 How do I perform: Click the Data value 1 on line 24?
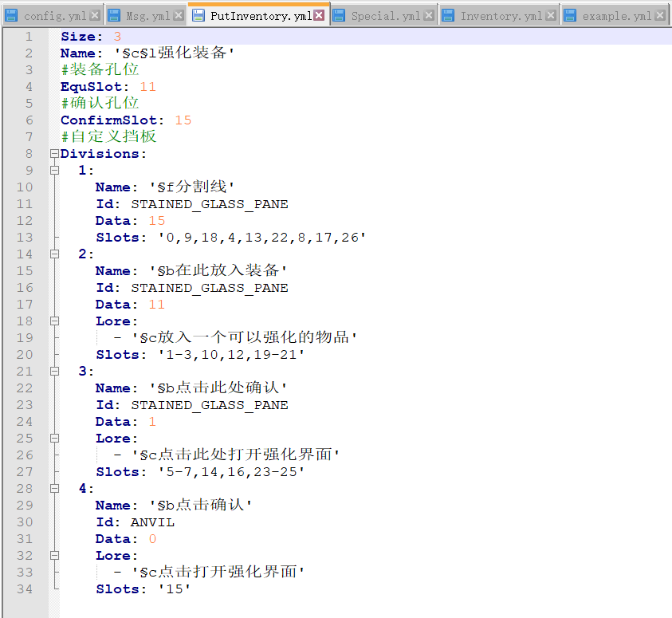[152, 422]
